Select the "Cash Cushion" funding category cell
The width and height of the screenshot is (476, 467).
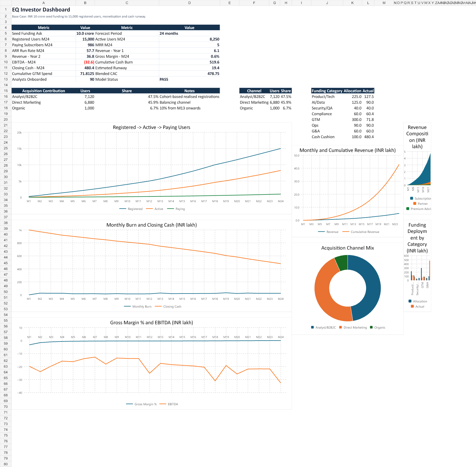tap(327, 137)
